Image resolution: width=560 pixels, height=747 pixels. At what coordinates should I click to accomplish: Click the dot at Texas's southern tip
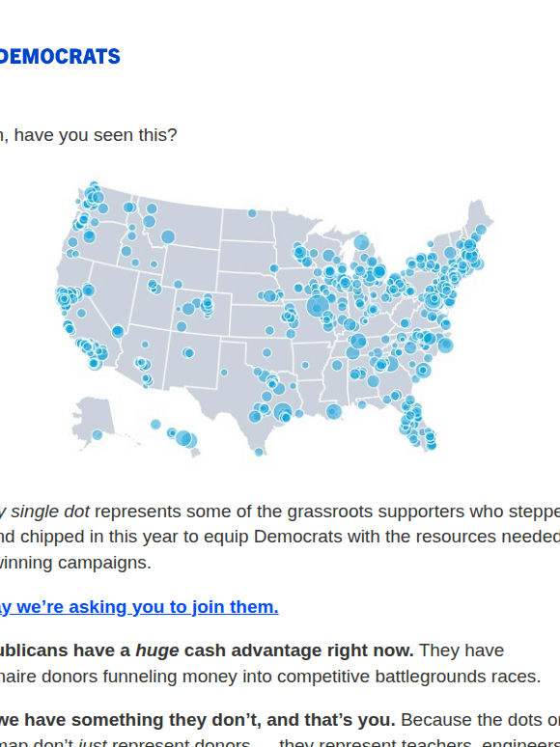tap(259, 451)
